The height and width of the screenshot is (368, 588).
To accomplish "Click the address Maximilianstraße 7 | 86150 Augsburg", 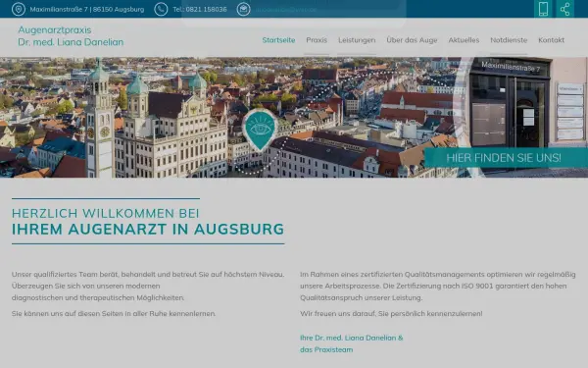I will (87, 10).
